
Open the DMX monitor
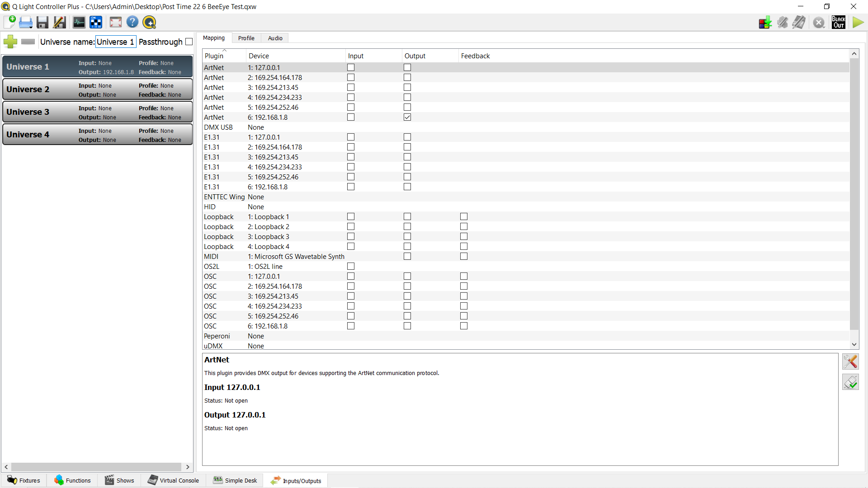(79, 22)
